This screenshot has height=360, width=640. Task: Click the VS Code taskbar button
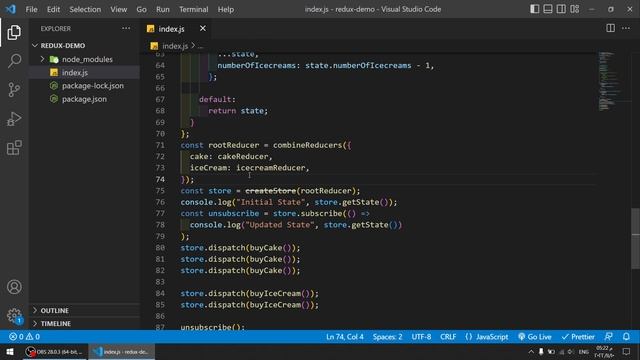click(x=121, y=351)
